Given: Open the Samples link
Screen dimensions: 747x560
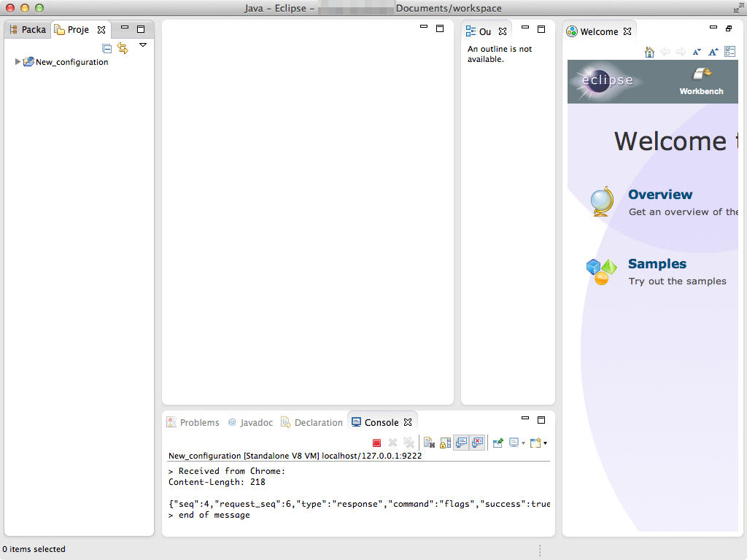Looking at the screenshot, I should (x=657, y=264).
